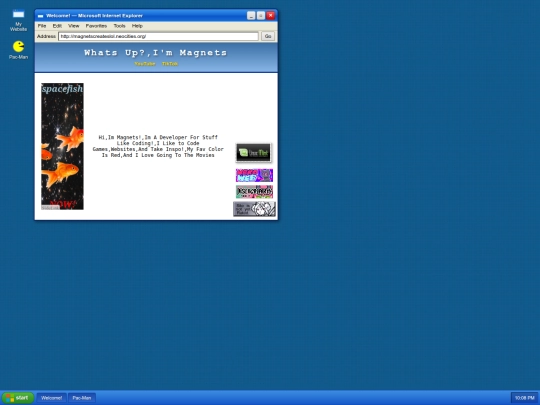Minimize the Internet Explorer window
Image resolution: width=540 pixels, height=405 pixels.
coord(251,15)
